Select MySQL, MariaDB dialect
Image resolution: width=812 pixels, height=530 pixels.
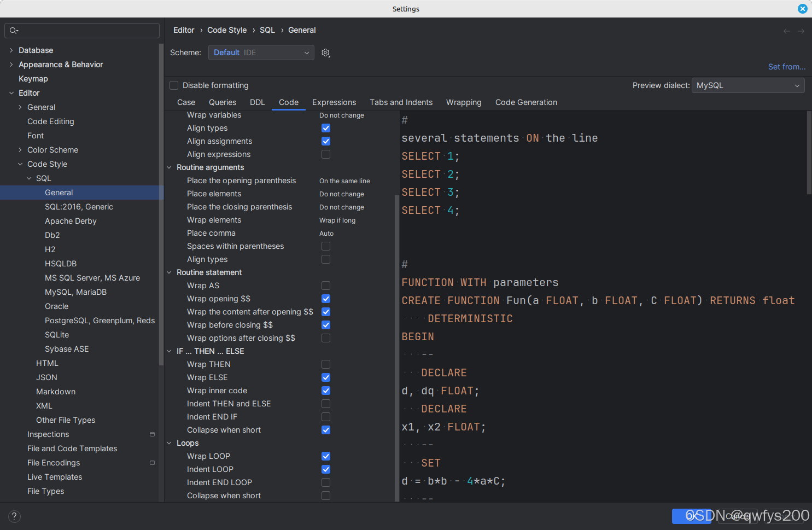point(75,292)
